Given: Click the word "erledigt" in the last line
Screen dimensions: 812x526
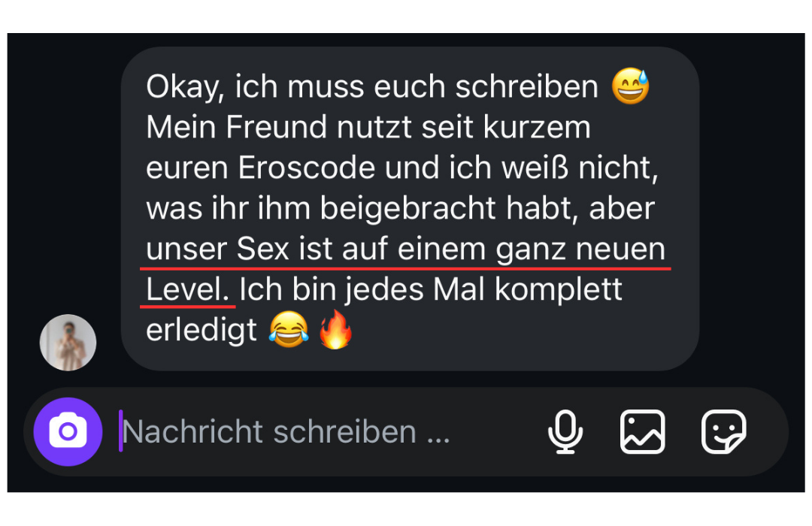Looking at the screenshot, I should (x=201, y=330).
